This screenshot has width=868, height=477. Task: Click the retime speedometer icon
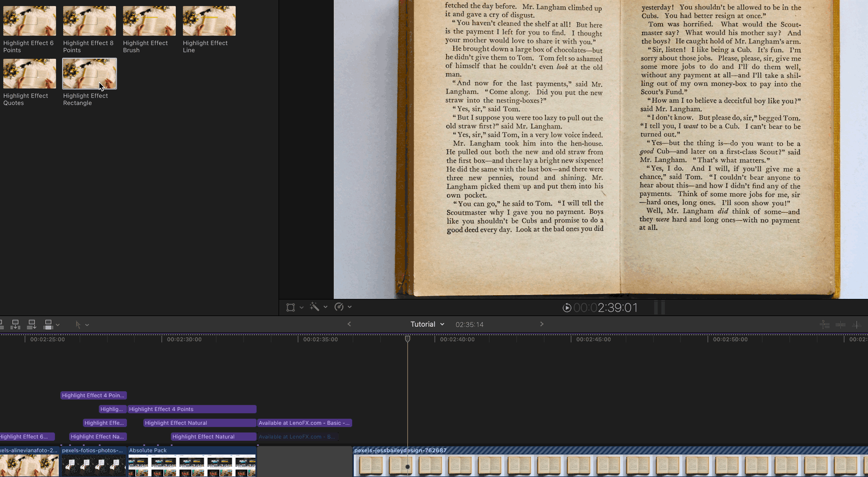(x=339, y=307)
